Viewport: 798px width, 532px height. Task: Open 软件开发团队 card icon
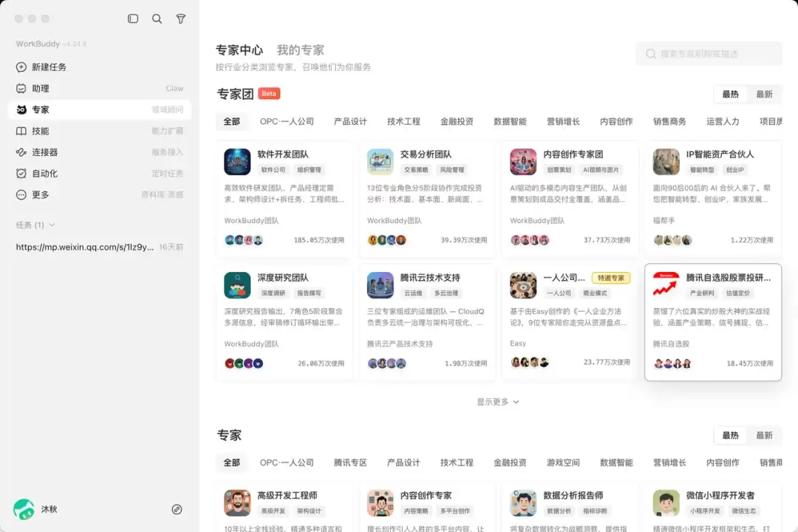(x=237, y=162)
